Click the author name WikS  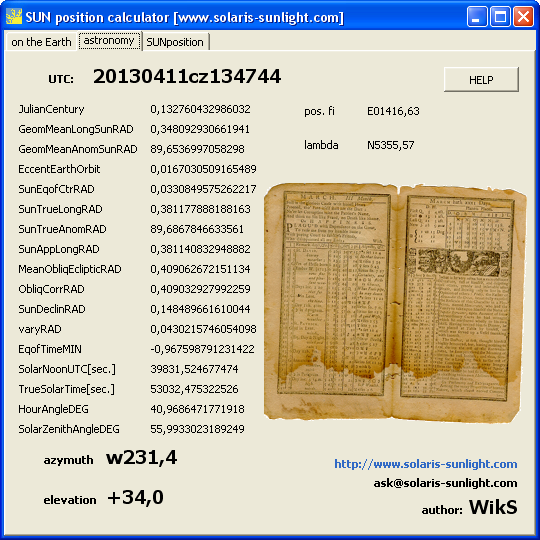point(493,507)
